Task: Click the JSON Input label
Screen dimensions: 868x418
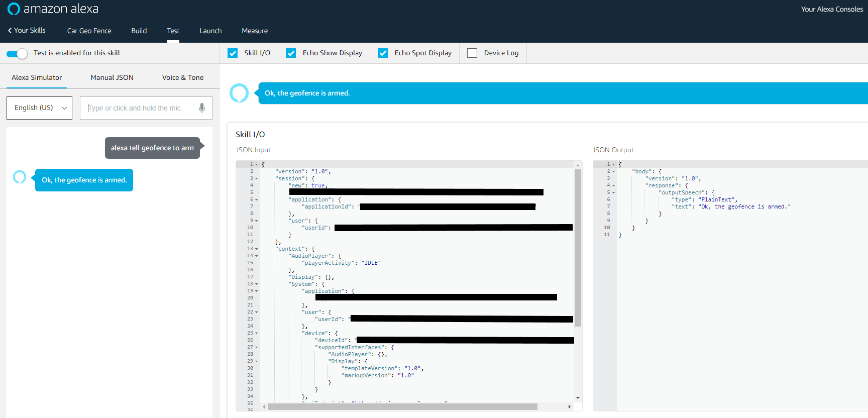Action: (x=253, y=150)
